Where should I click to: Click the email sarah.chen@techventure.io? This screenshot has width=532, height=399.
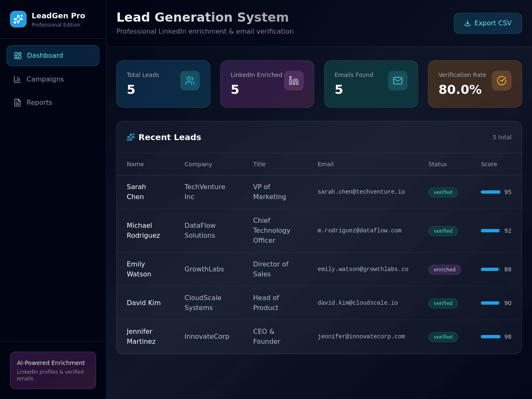[361, 192]
